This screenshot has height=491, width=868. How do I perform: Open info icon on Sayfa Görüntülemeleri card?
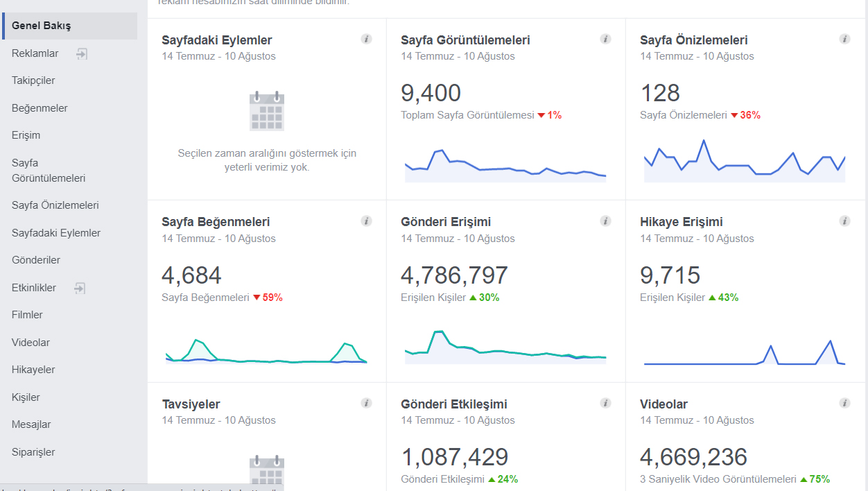[x=605, y=39]
